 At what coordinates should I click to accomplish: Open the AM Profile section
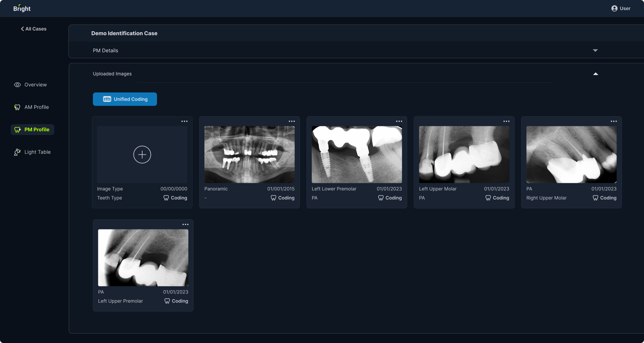pos(31,107)
